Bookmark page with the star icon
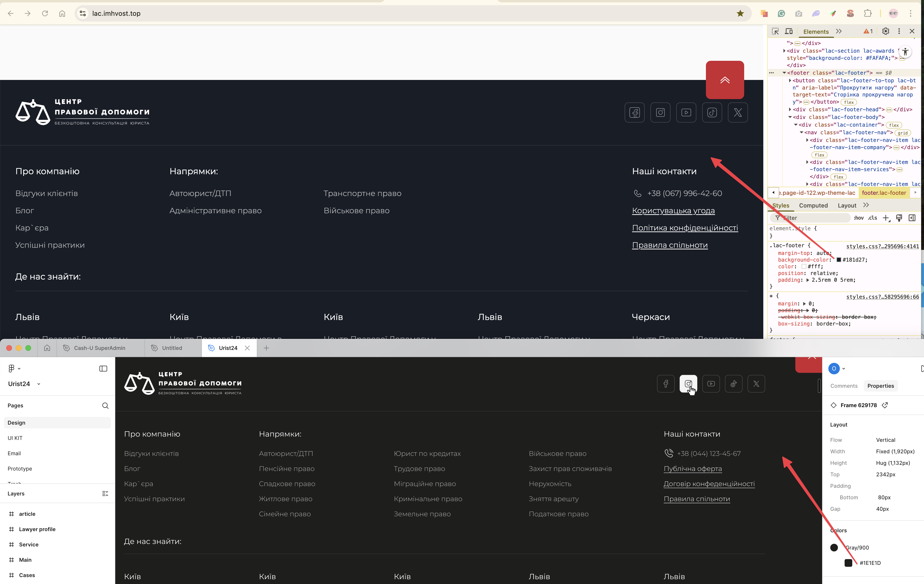924x584 pixels. 740,13
